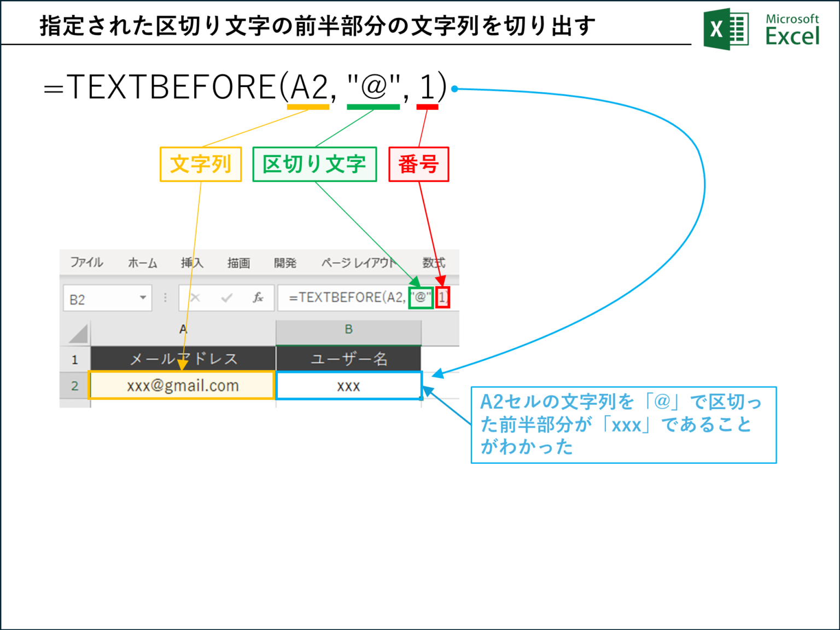Viewport: 840px width, 630px height.
Task: Select cell A2 containing xxx@gmail.com
Action: tap(182, 385)
